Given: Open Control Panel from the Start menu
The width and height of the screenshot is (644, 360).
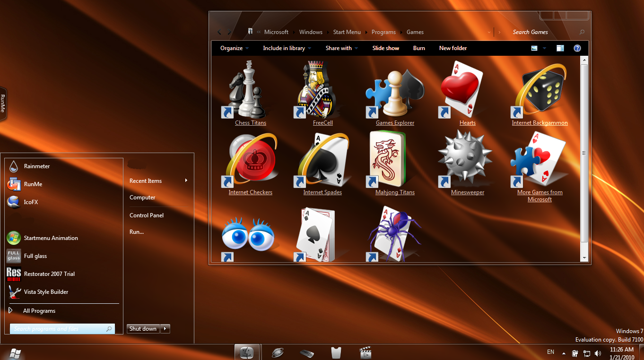Looking at the screenshot, I should (147, 215).
